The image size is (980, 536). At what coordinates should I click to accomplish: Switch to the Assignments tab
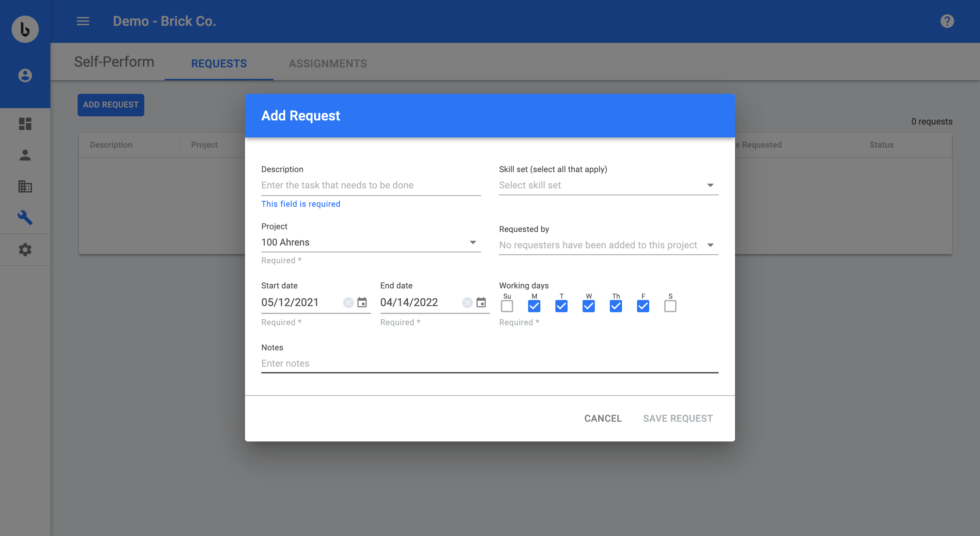pos(328,64)
